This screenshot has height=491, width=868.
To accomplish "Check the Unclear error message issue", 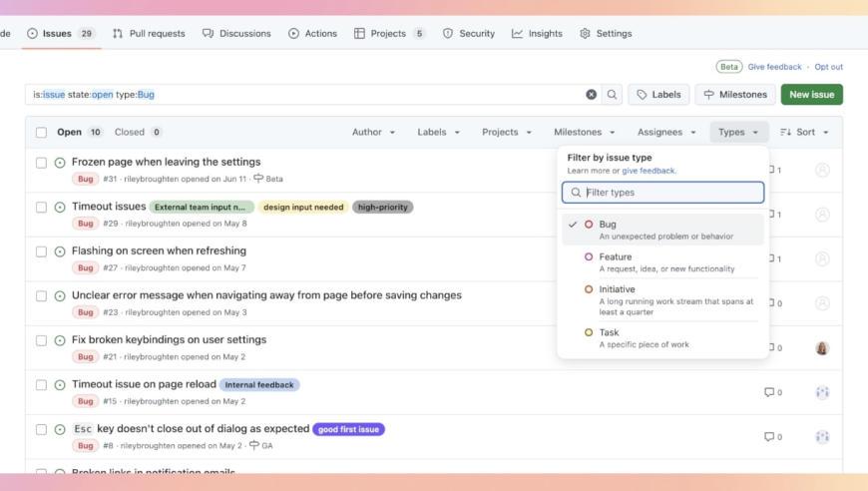I will pos(42,296).
